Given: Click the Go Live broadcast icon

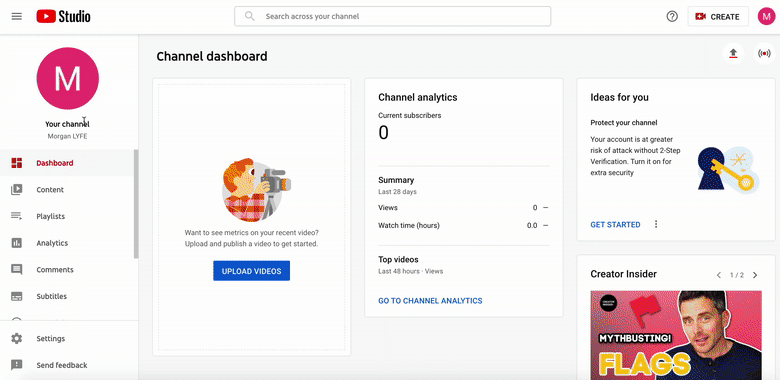Looking at the screenshot, I should point(764,53).
